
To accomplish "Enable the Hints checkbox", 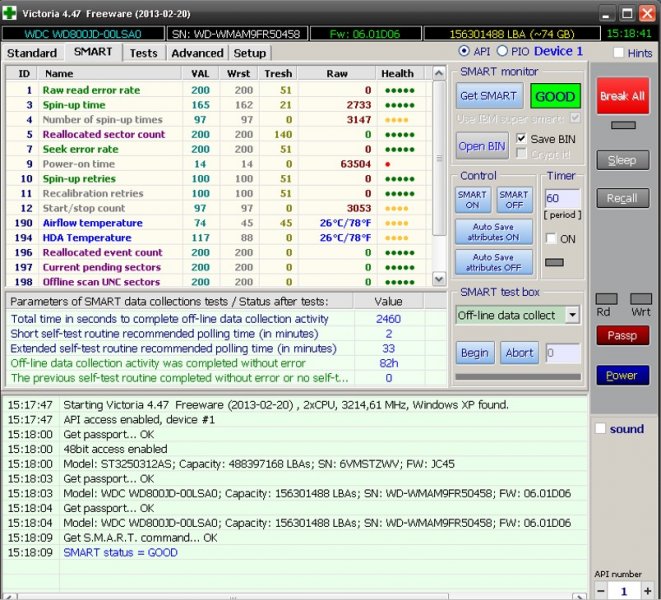I will (x=618, y=53).
